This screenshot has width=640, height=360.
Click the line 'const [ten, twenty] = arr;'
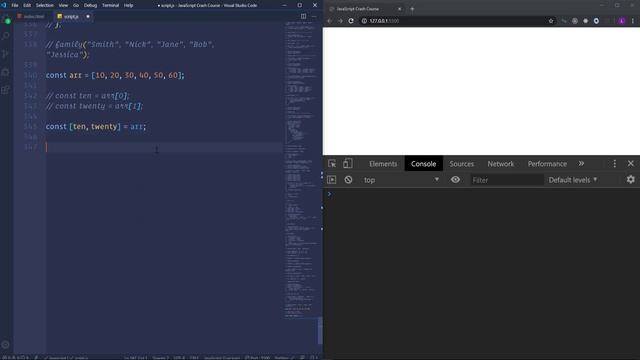pos(96,127)
